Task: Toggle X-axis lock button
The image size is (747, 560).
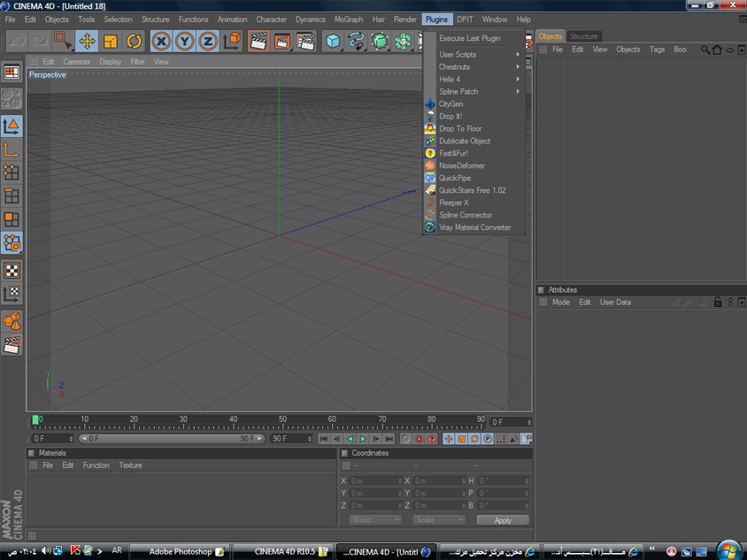Action: click(161, 41)
